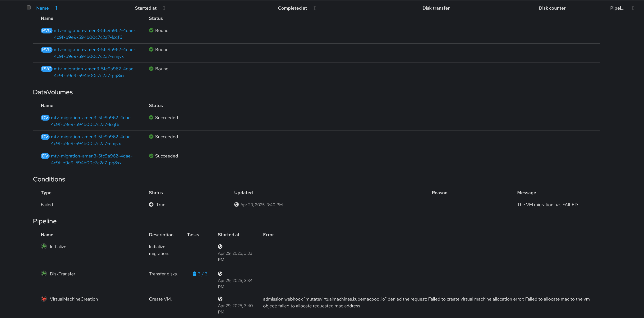The width and height of the screenshot is (644, 318).
Task: Click the True status plus icon
Action: 151,204
